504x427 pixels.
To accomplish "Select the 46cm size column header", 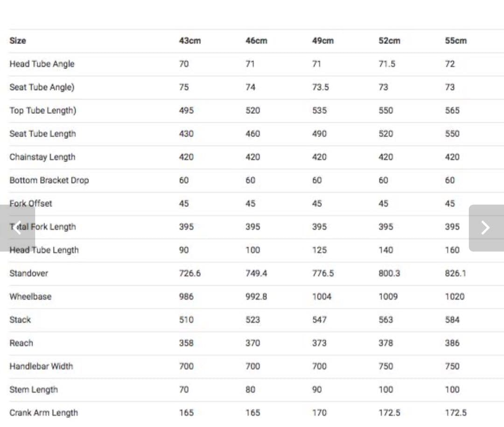I will pos(256,41).
